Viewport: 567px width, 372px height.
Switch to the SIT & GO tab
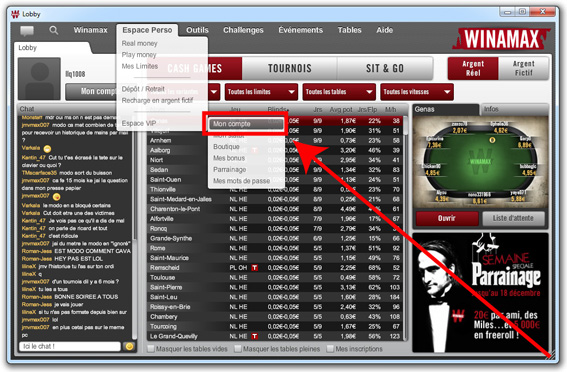pyautogui.click(x=385, y=68)
